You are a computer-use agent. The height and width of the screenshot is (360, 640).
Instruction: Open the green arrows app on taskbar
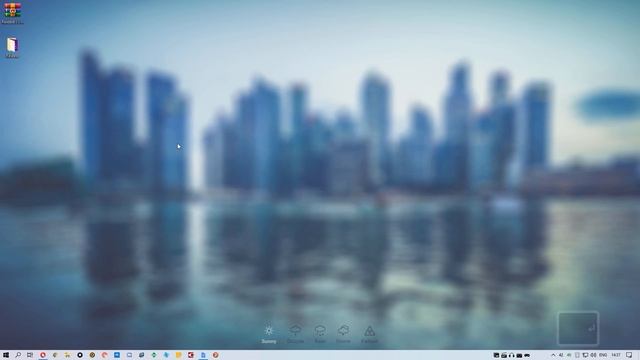154,355
